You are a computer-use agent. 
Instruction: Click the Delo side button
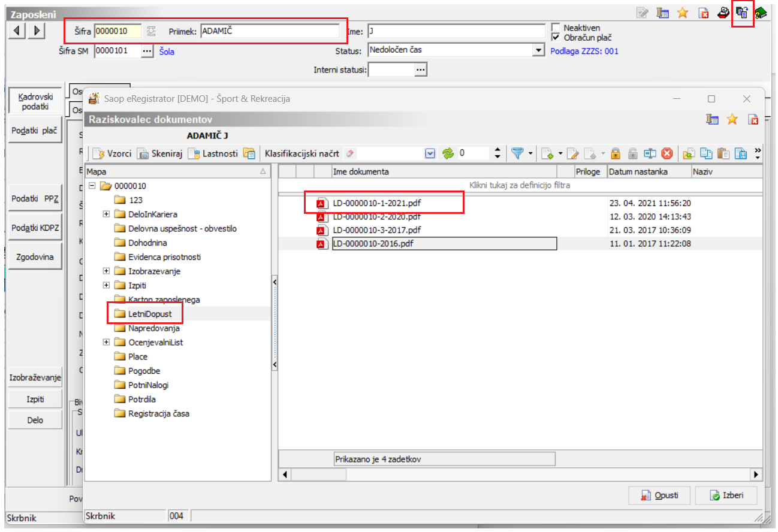[35, 420]
